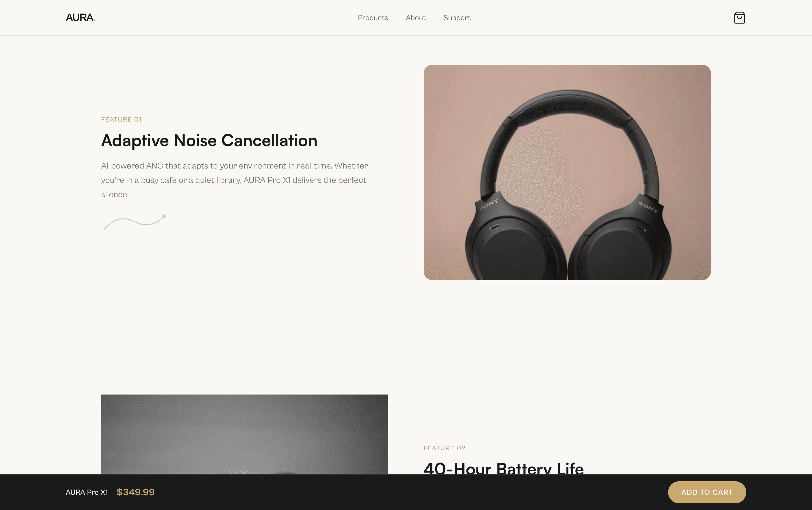The width and height of the screenshot is (812, 510).
Task: Open the Support link
Action: pos(457,18)
